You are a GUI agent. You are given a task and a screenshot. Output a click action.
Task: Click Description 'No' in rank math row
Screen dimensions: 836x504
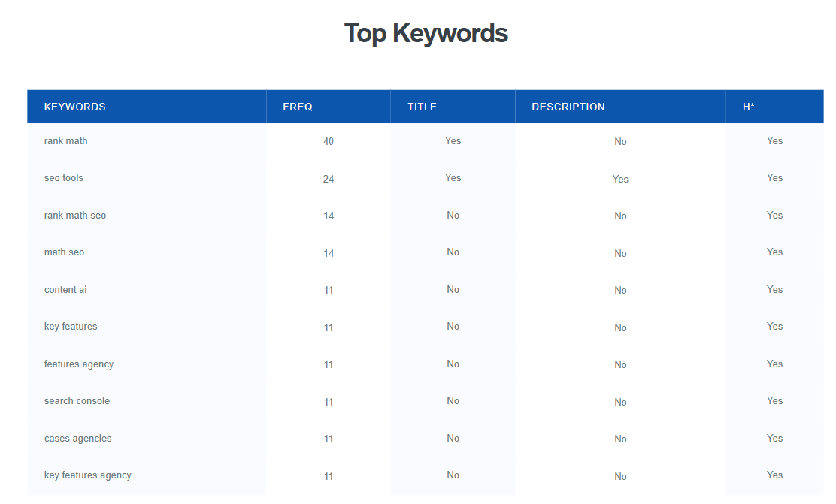click(x=620, y=142)
